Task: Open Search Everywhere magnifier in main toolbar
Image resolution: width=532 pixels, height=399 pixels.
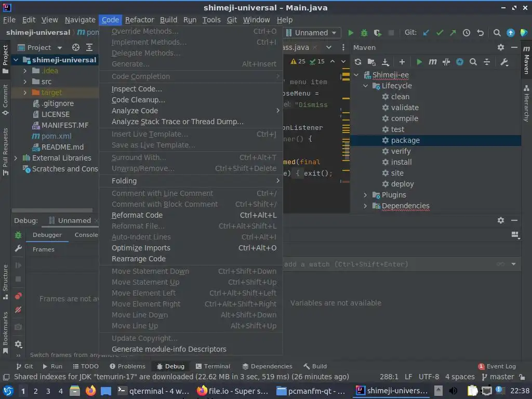Action: [x=497, y=33]
